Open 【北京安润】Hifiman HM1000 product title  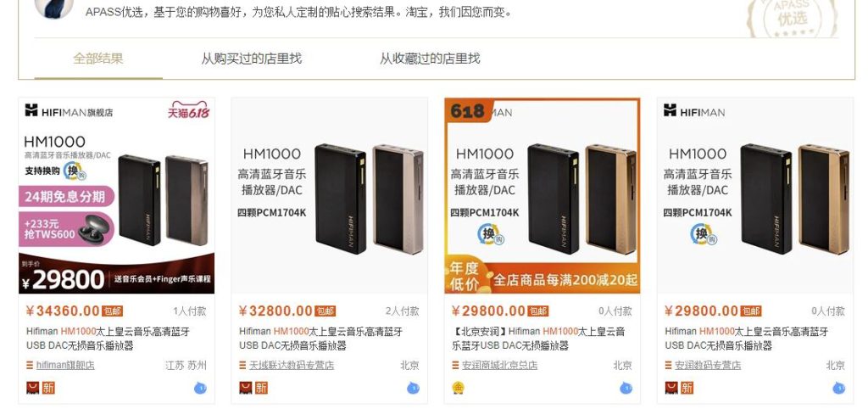(x=540, y=339)
